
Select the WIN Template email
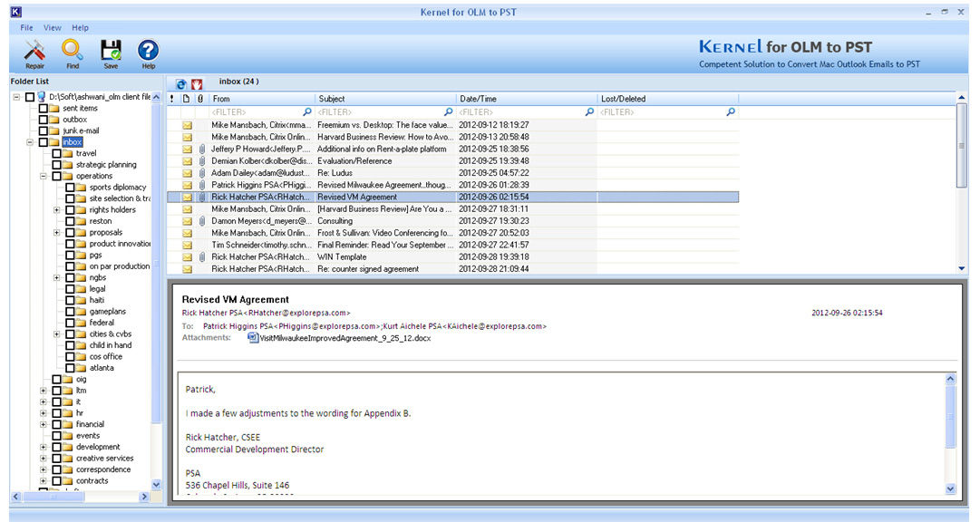tap(453, 257)
